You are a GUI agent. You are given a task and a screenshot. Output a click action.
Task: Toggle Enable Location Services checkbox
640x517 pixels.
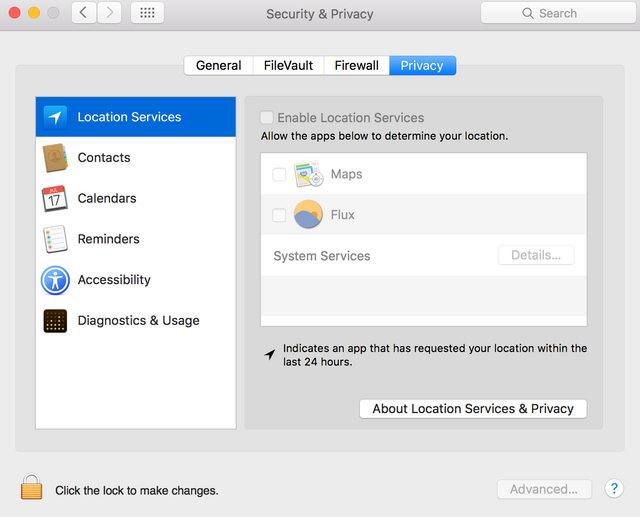[267, 118]
